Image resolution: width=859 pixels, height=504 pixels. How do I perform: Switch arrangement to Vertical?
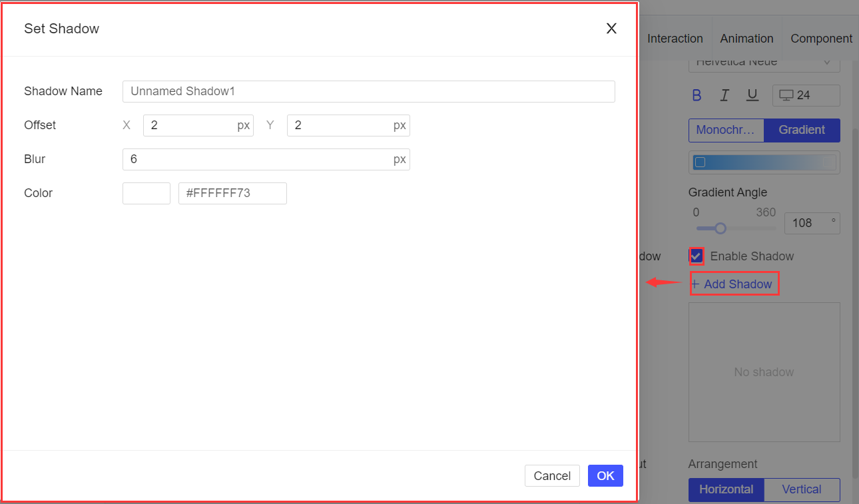coord(801,489)
